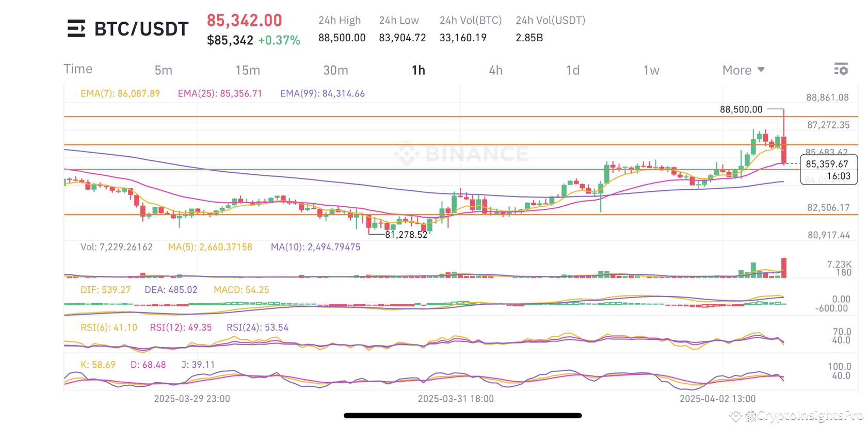Screen dimensions: 868x427
Task: Click the EMA(99): 84,314.66 label
Action: (323, 93)
